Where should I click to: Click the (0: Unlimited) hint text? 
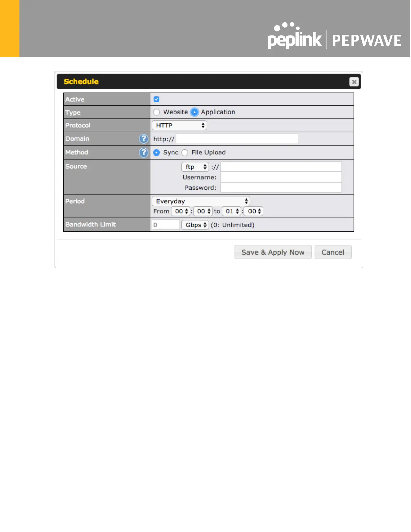click(232, 225)
